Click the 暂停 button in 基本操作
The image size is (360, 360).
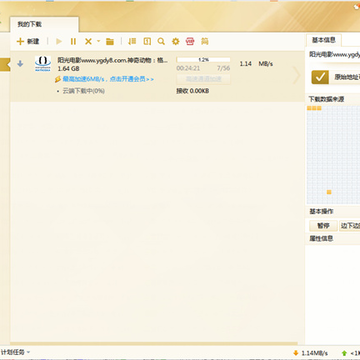pos(323,226)
